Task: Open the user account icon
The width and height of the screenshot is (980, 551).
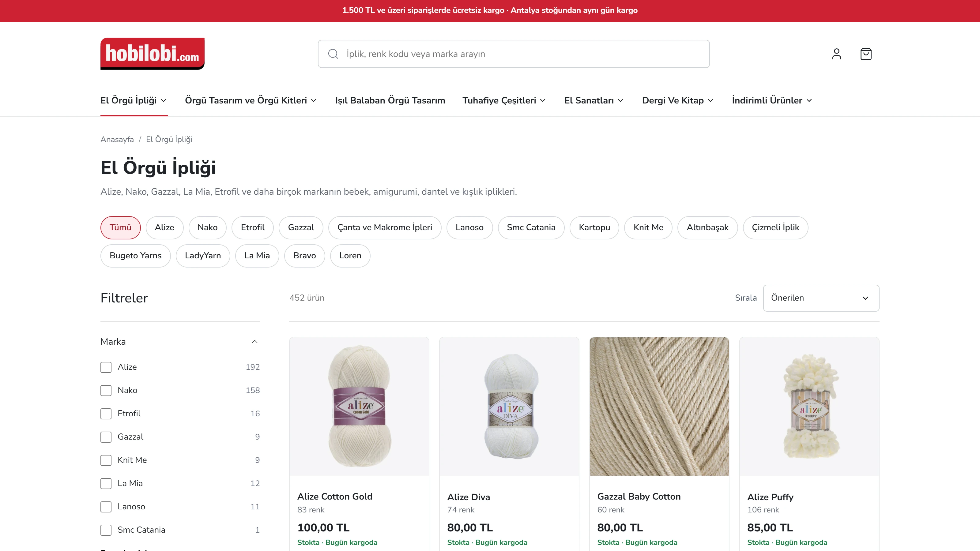Action: (x=836, y=54)
